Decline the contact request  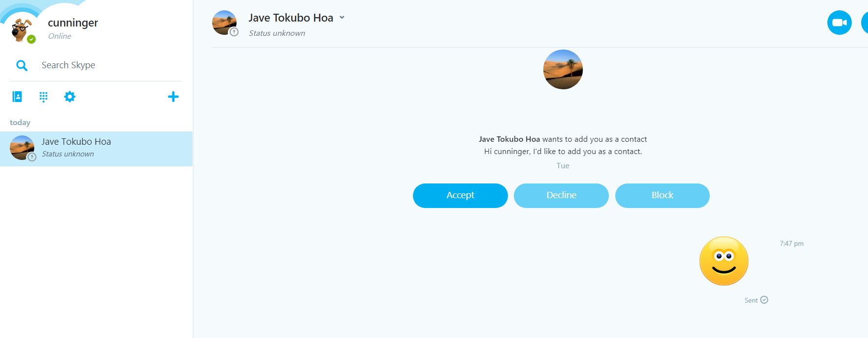coord(561,195)
